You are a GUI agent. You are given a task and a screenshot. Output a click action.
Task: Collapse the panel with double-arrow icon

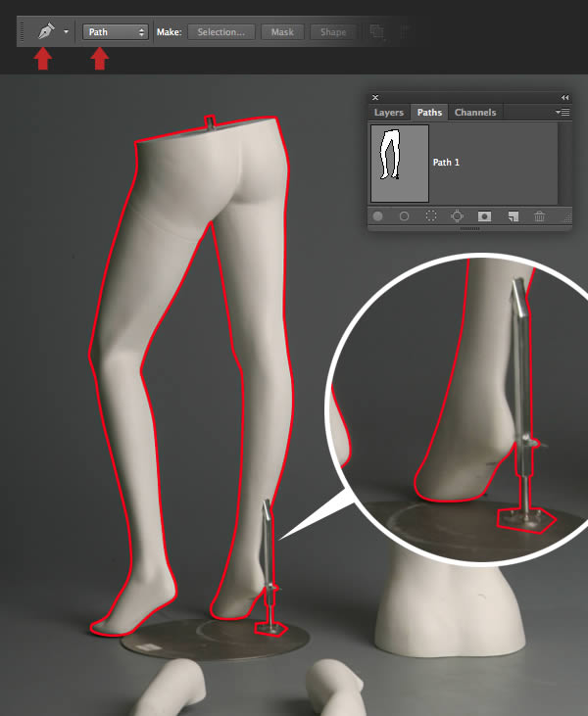coord(565,97)
